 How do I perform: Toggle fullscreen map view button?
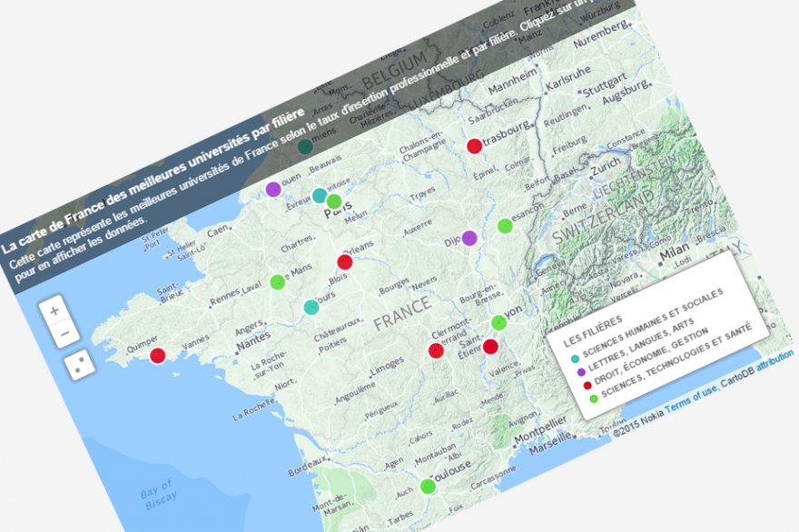[81, 366]
